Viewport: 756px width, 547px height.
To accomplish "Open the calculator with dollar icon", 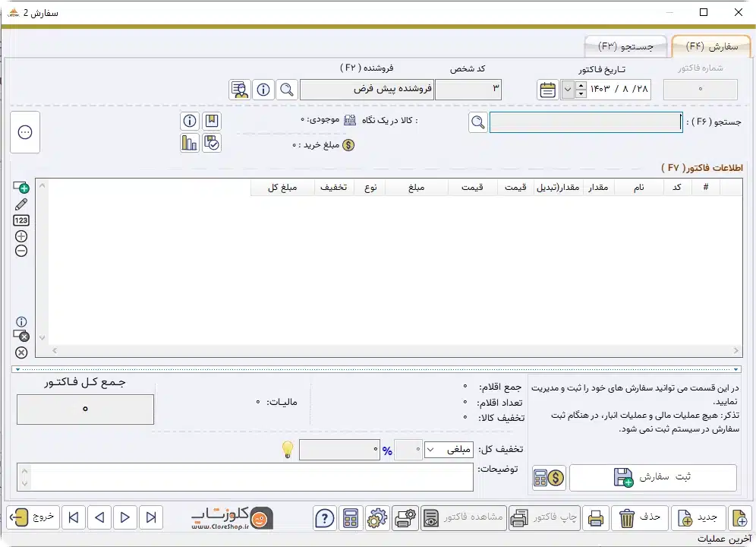I will pyautogui.click(x=549, y=478).
